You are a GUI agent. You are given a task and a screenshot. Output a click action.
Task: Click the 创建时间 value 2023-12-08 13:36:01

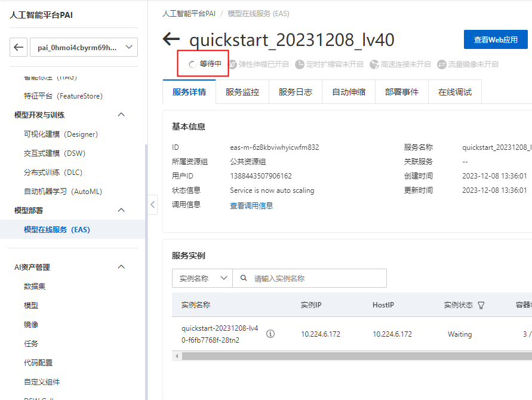pos(494,176)
